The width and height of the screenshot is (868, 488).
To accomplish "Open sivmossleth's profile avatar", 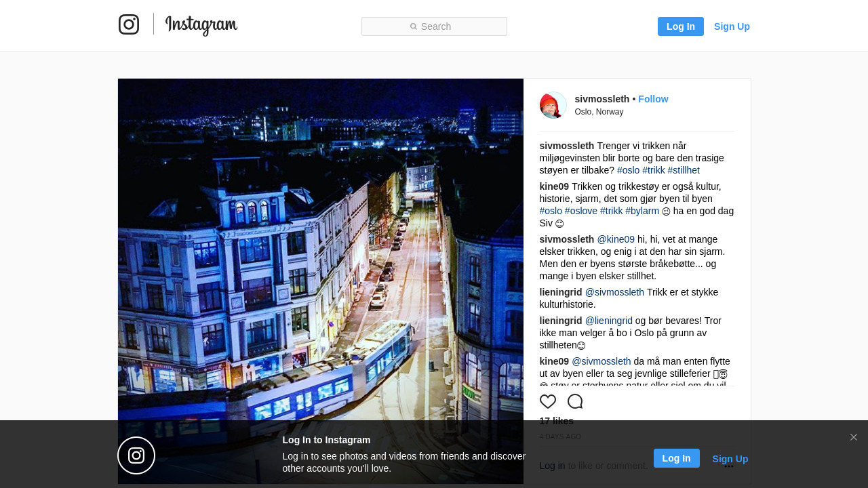I will click(x=553, y=105).
